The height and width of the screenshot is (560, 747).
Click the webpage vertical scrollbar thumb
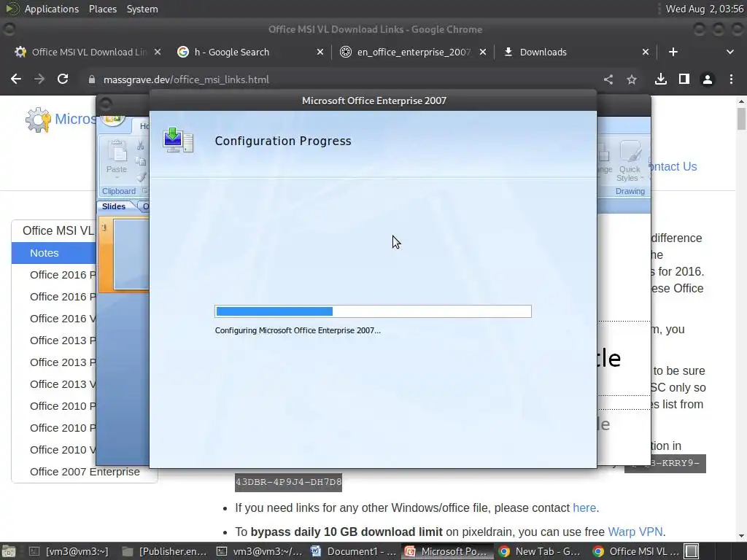[x=741, y=118]
